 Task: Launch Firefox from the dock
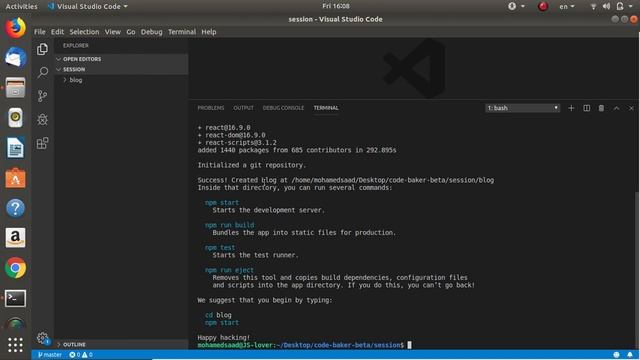[16, 28]
